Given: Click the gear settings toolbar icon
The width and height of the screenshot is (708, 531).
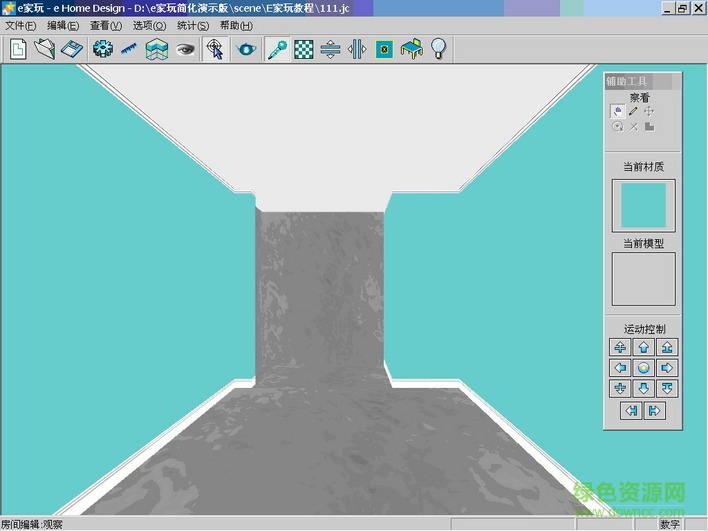Looking at the screenshot, I should [x=102, y=49].
